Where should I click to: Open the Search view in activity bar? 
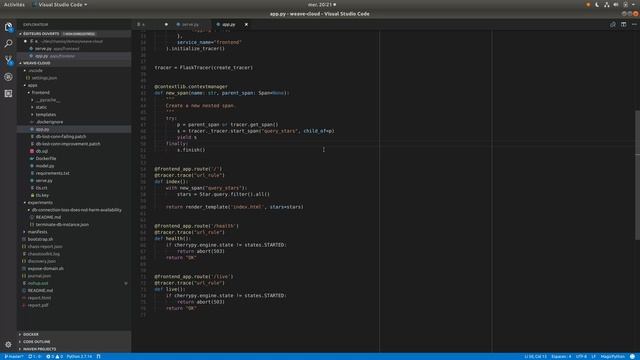[x=8, y=43]
